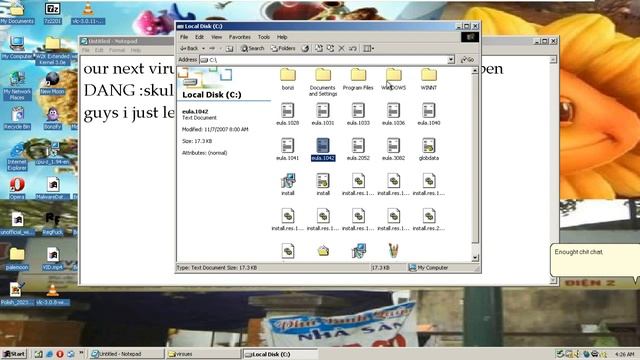Select the Recycle Bin desktop icon
The height and width of the screenshot is (360, 640).
pyautogui.click(x=17, y=118)
